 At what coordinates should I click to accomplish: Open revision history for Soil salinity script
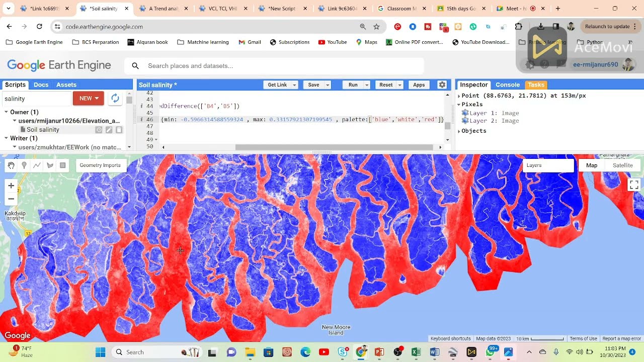(99, 130)
